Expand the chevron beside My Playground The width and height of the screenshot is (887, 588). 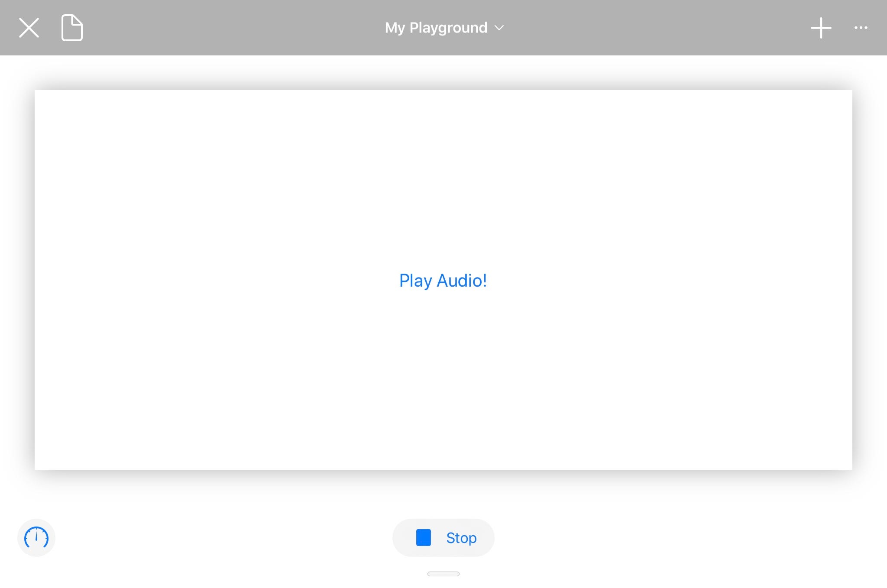click(499, 28)
